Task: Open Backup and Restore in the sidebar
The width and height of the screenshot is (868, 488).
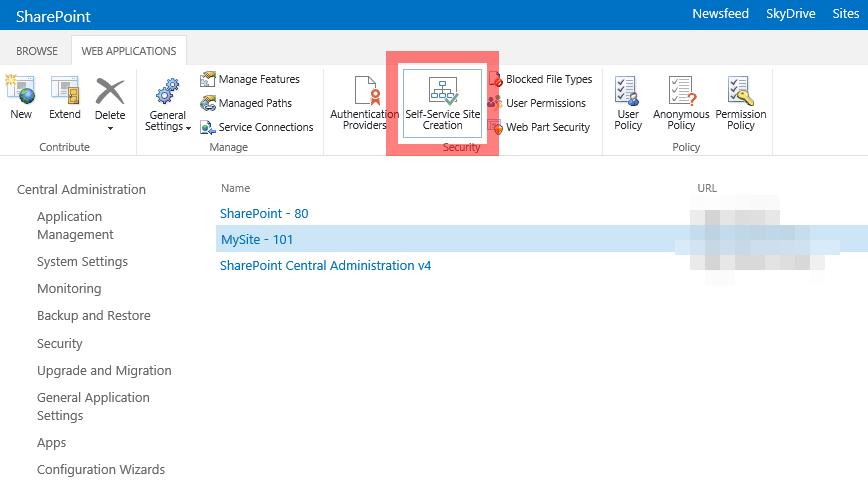Action: 94,315
